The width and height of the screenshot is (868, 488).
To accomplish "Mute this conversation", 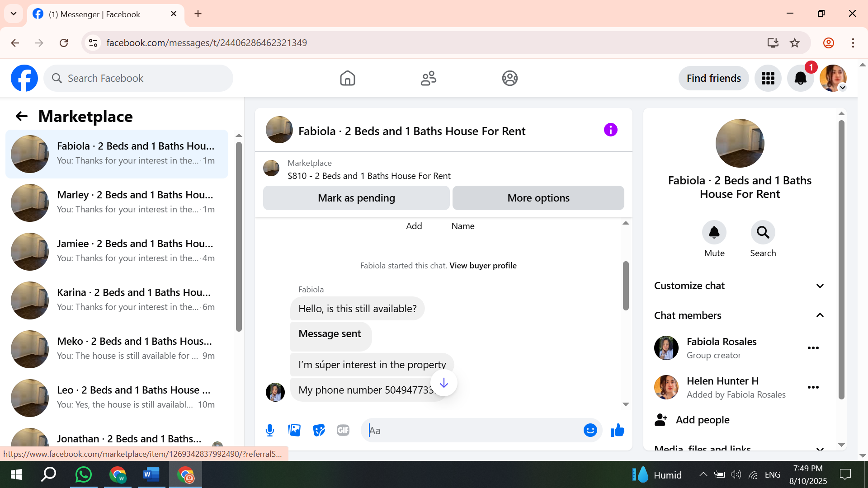I will [714, 233].
